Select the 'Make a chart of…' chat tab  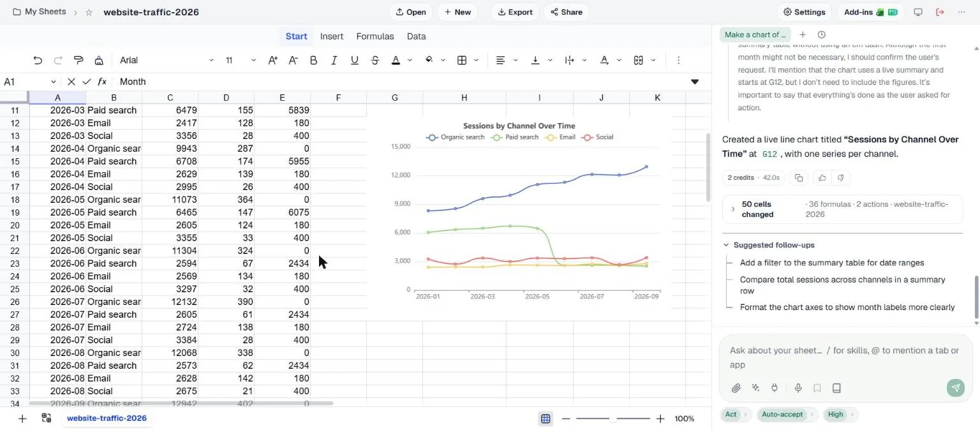click(755, 34)
